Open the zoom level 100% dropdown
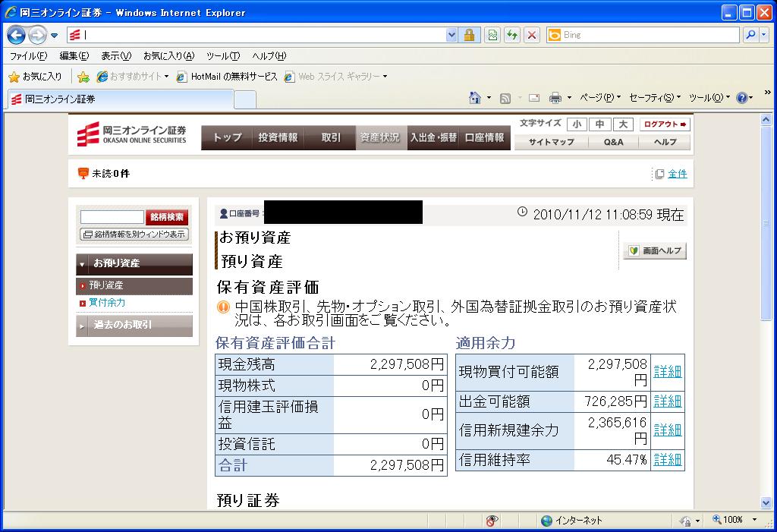The width and height of the screenshot is (777, 532). pyautogui.click(x=754, y=520)
